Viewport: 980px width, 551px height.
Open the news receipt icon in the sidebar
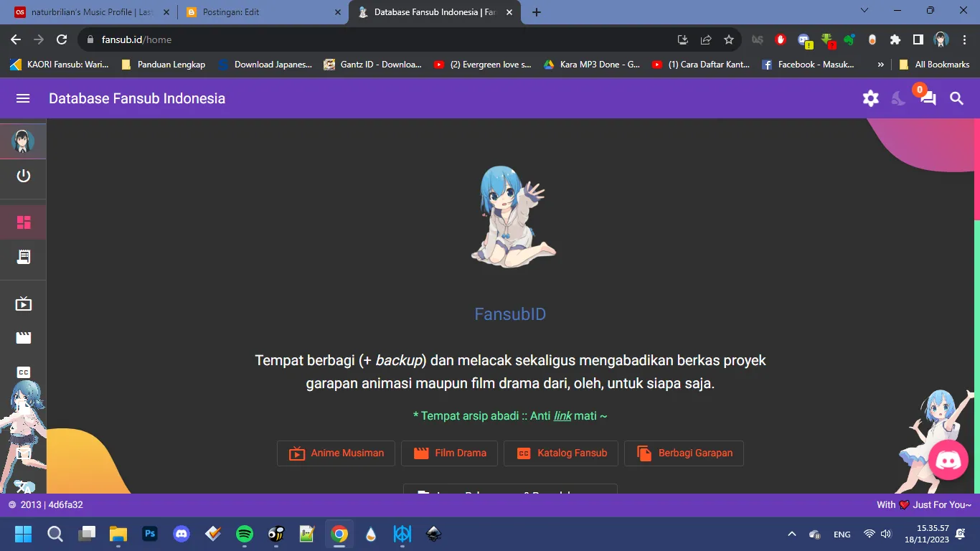[x=24, y=256]
